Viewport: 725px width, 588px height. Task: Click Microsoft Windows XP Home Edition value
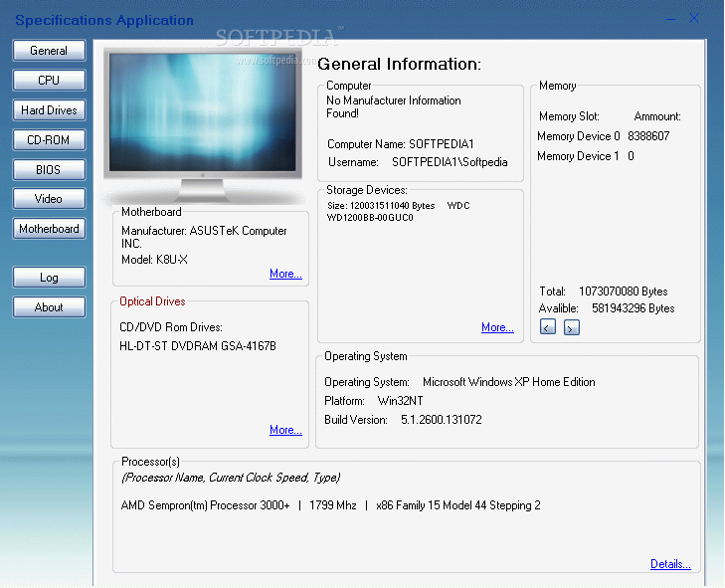(x=508, y=382)
